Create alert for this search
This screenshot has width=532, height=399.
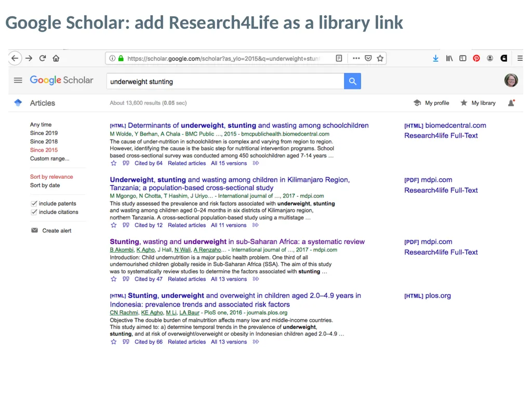[51, 231]
